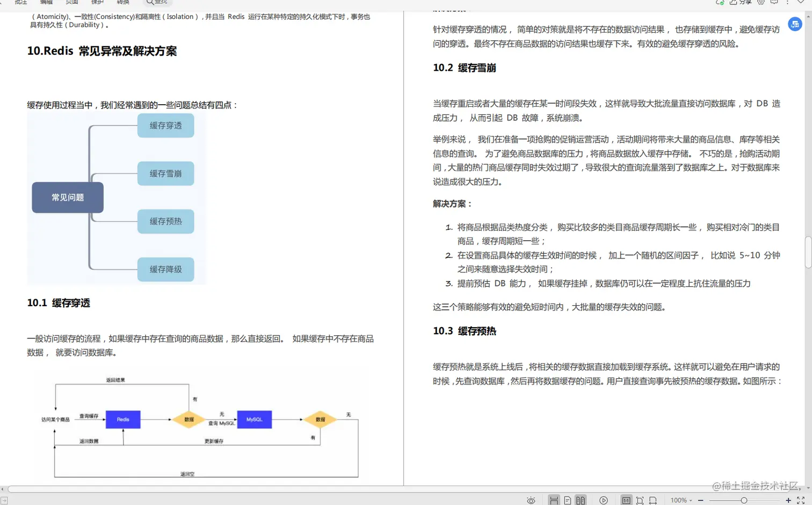
Task: Open the Find search box via 查找
Action: pos(156,3)
